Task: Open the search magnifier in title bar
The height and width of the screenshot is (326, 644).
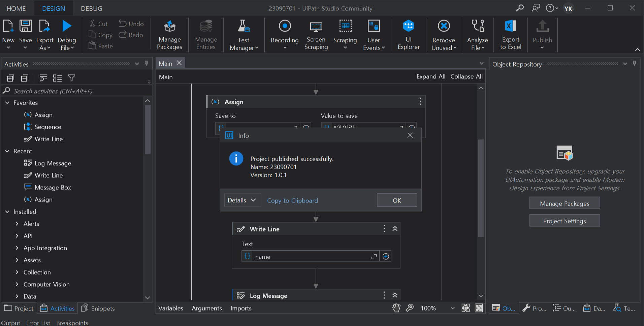Action: [520, 8]
